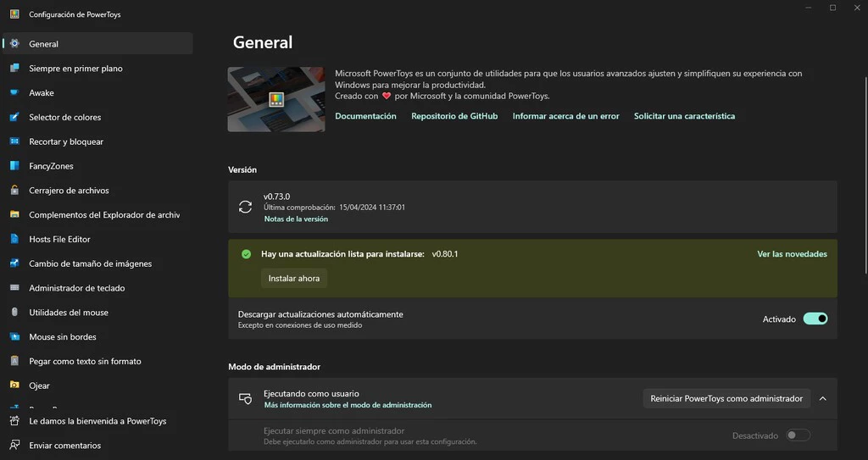Viewport: 868px width, 460px height.
Task: Click the Mouse sin bordes icon
Action: click(x=15, y=336)
